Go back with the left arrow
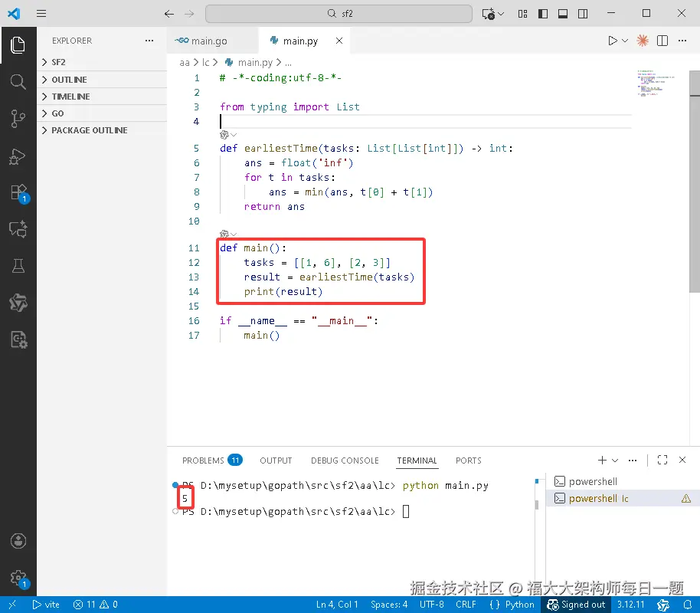Screen dimensions: 700x613 (x=169, y=14)
